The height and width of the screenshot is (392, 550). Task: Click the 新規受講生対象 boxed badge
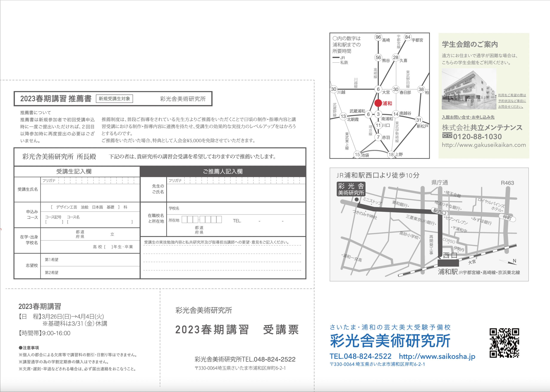point(114,99)
